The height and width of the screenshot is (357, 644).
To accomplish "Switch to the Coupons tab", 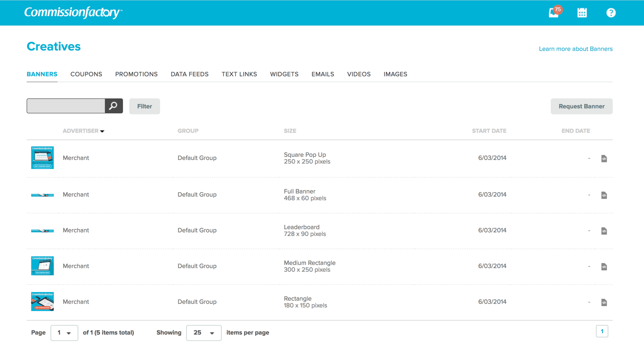I will coord(86,74).
